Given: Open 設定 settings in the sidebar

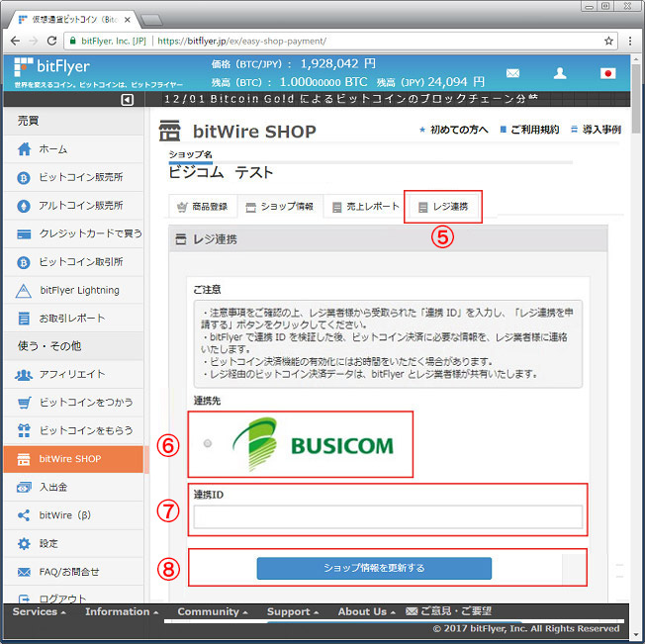Looking at the screenshot, I should (73, 543).
